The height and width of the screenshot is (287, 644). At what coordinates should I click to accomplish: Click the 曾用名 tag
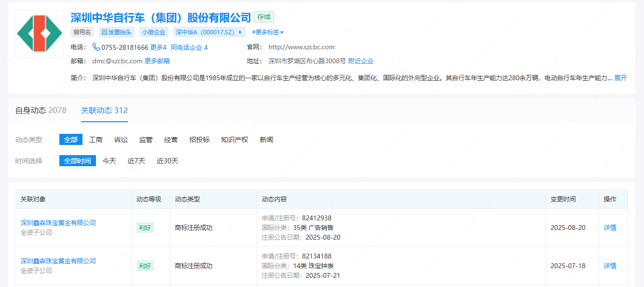click(x=82, y=32)
